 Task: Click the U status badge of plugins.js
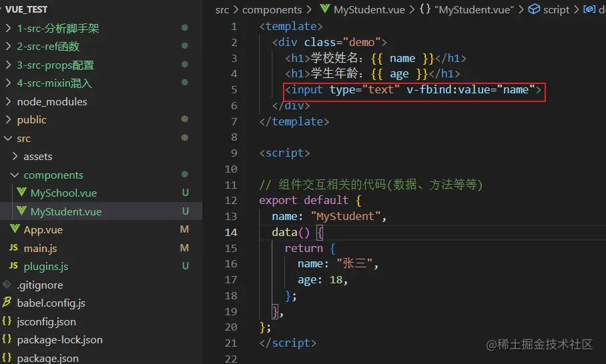click(186, 266)
